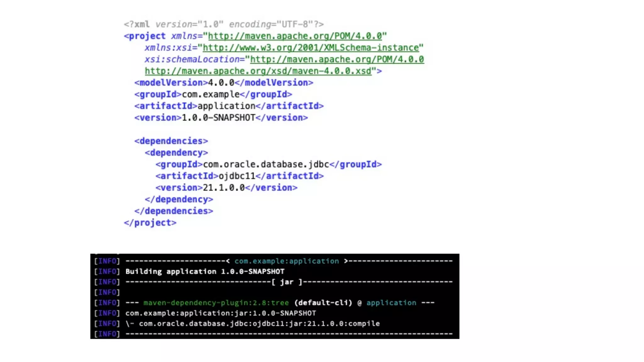Select com.oracle.database.jdbc groupId value

pos(266,164)
